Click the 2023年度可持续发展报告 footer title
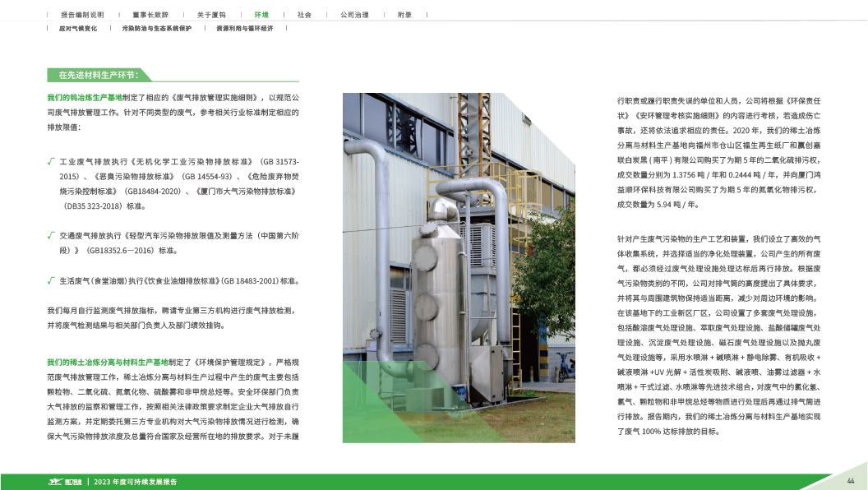This screenshot has height=490, width=868. click(136, 481)
